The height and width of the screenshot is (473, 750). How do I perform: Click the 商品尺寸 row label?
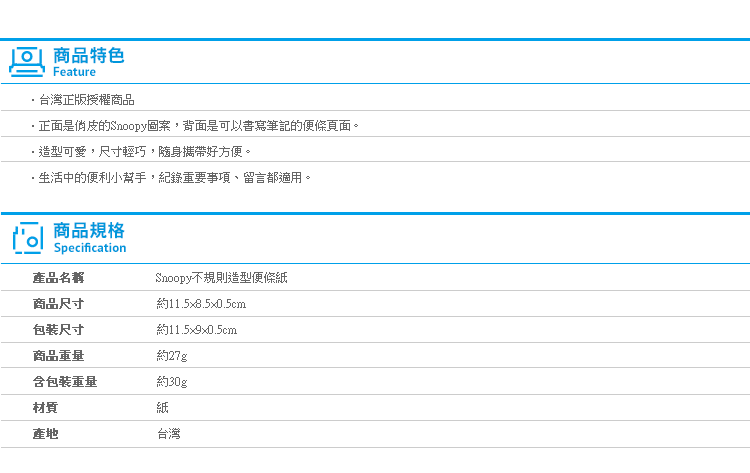[x=58, y=304]
